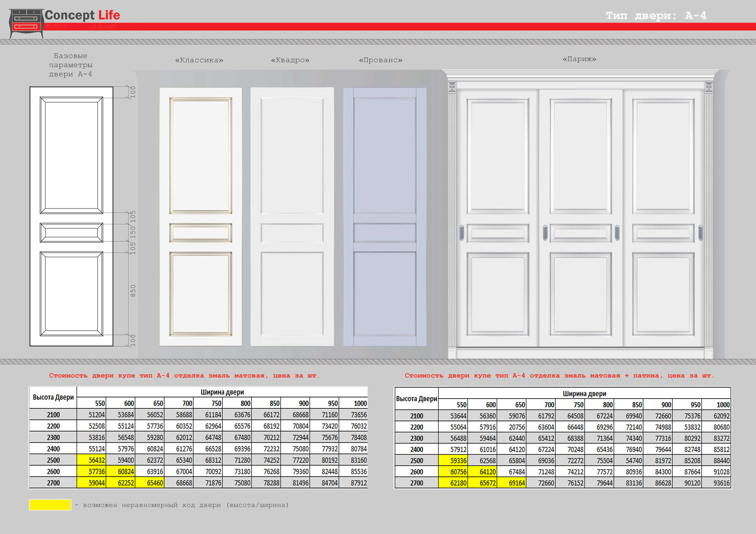The height and width of the screenshot is (534, 756).
Task: Click the red enamel plus patina price title
Action: [559, 375]
